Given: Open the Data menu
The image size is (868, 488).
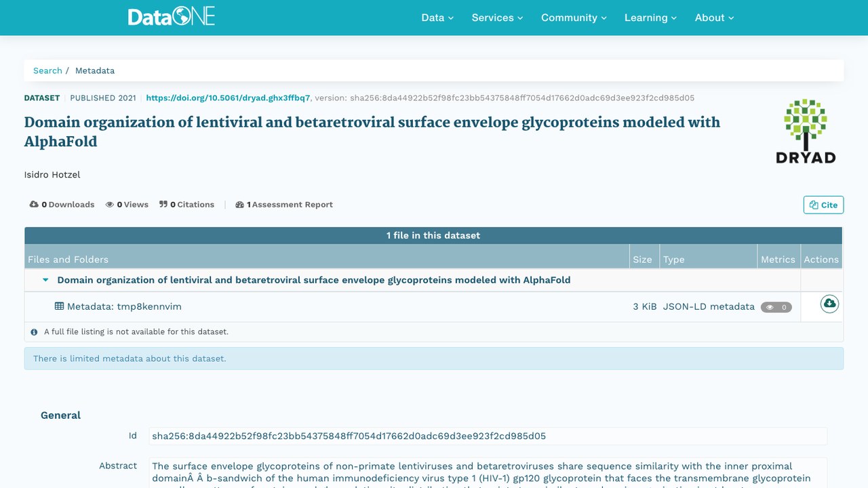Looking at the screenshot, I should 437,18.
